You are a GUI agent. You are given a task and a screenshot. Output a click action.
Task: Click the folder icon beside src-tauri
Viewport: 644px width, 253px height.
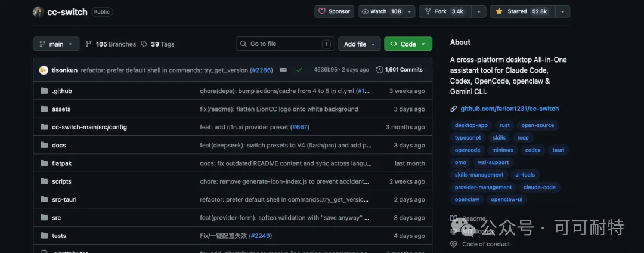tap(44, 199)
